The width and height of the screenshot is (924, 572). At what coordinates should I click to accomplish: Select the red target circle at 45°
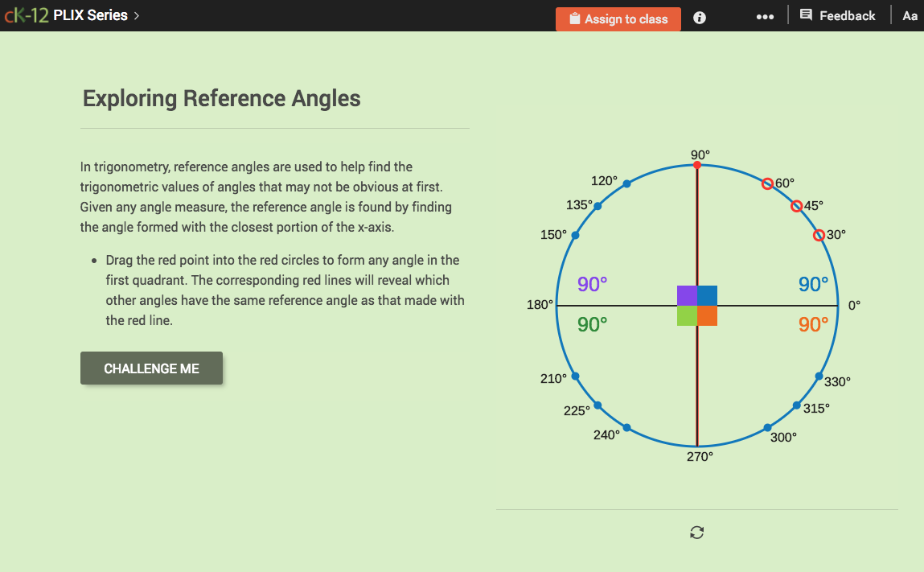[x=795, y=206]
